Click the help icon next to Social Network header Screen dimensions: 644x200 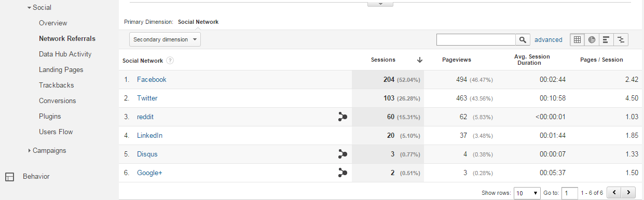point(170,61)
